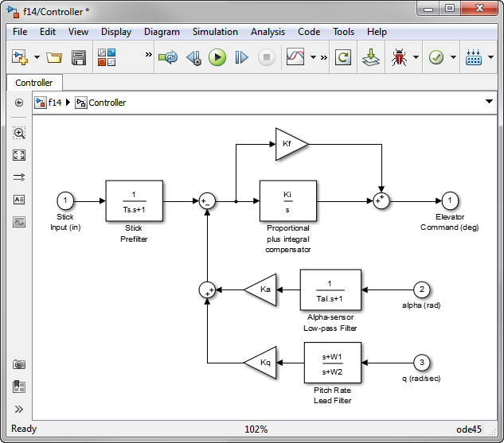Viewport: 504px width, 443px height.
Task: Click the Save model floppy icon
Action: click(79, 57)
